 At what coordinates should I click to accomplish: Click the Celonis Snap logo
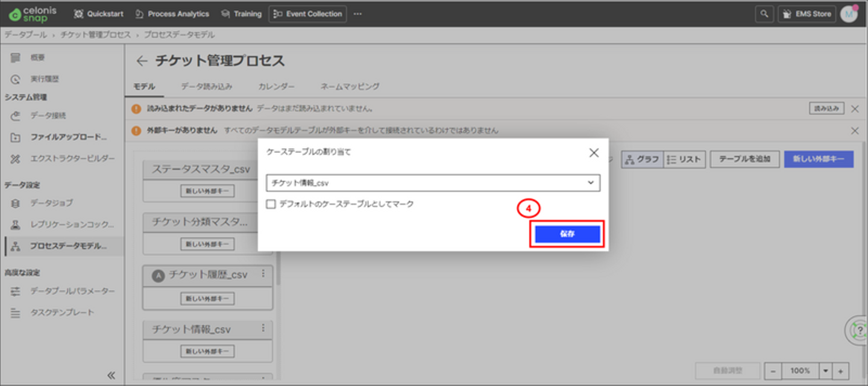[33, 14]
